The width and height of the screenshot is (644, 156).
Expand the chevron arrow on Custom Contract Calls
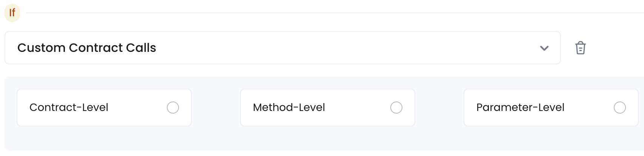tap(544, 48)
